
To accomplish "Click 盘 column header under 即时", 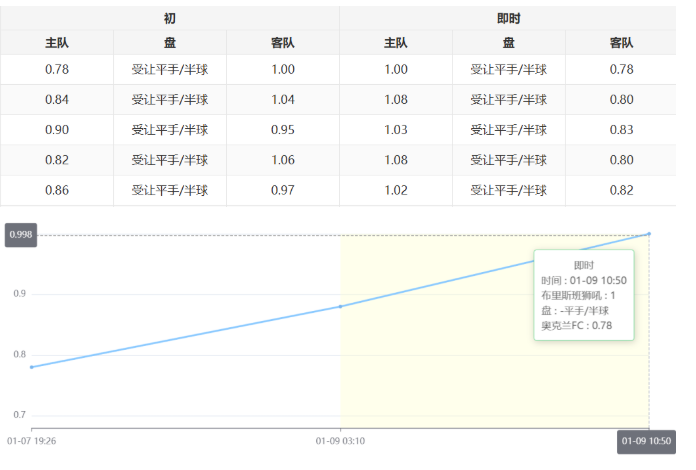I will point(509,43).
